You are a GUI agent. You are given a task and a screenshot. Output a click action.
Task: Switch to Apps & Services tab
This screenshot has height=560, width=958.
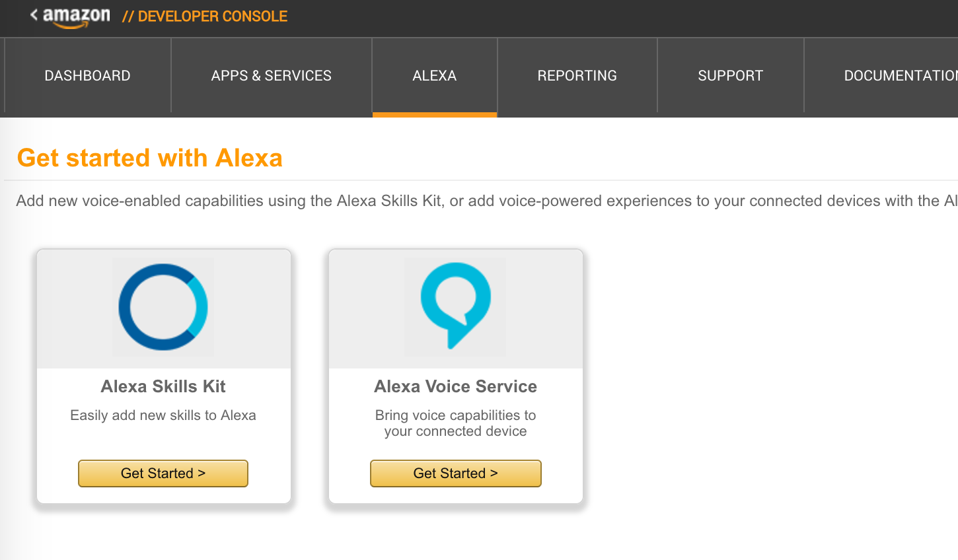tap(272, 76)
